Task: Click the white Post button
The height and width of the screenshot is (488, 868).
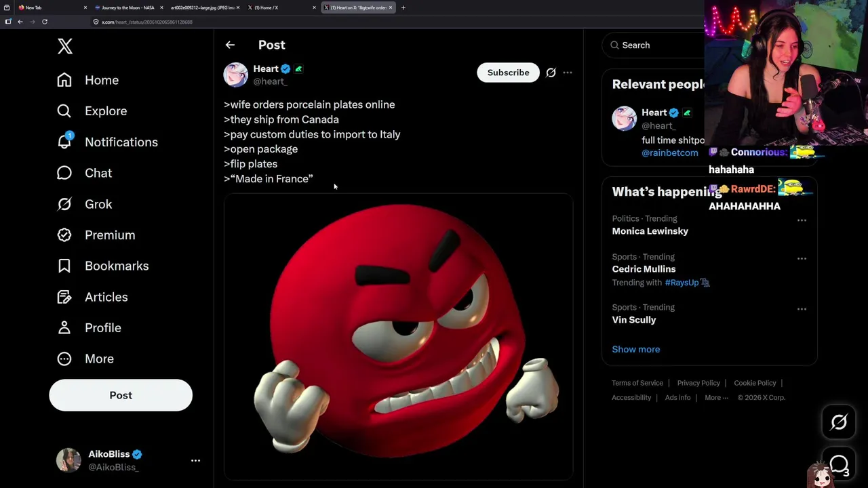Action: (121, 395)
